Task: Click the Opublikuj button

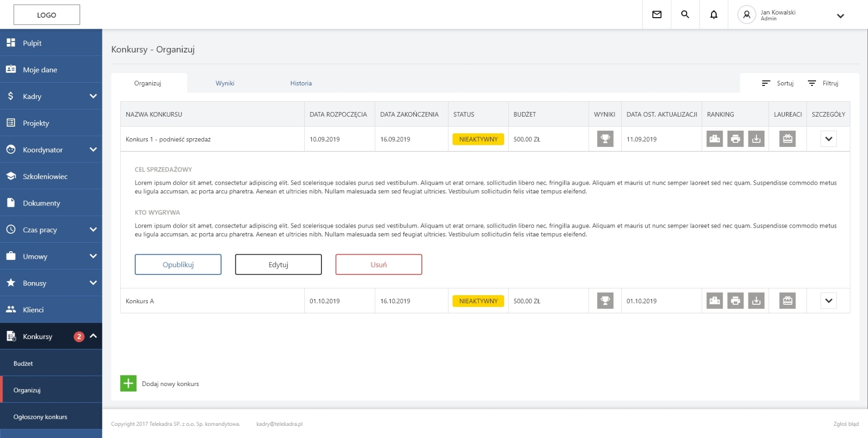Action: pos(178,264)
